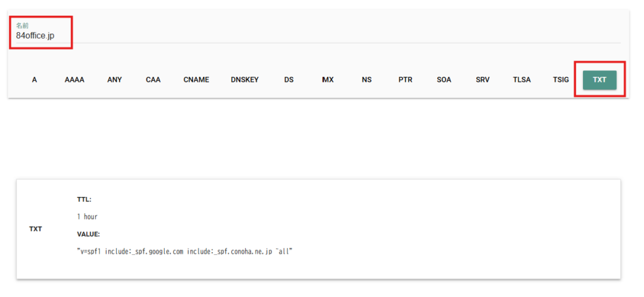
Task: Choose the ANY record type
Action: 114,80
